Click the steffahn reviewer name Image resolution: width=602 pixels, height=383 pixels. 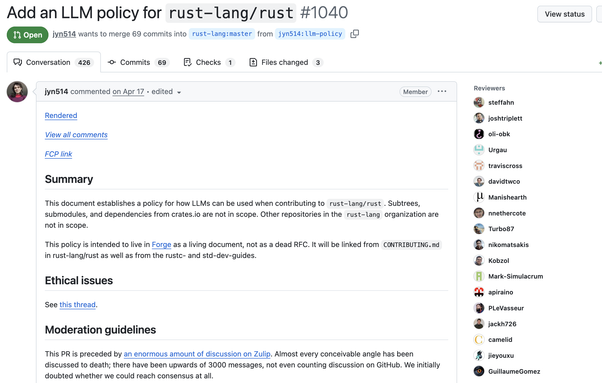tap(501, 102)
